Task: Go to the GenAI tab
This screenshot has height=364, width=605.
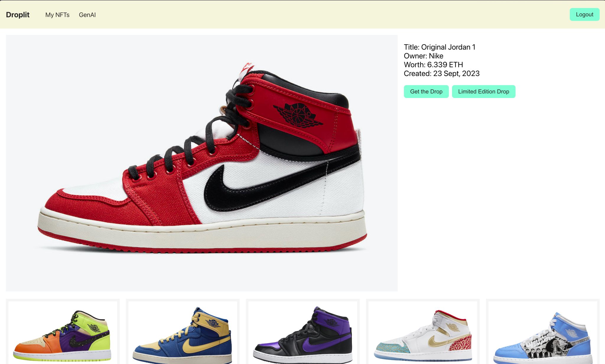Action: pyautogui.click(x=87, y=15)
